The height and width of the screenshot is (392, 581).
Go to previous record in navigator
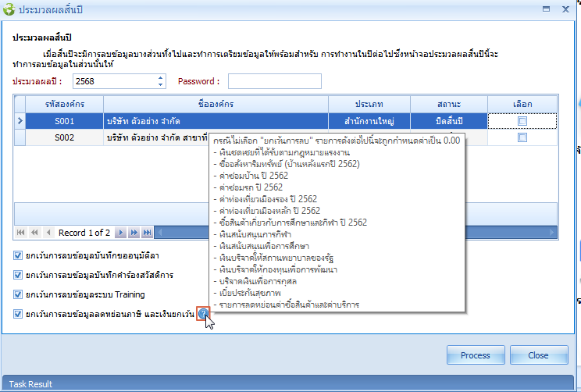tap(48, 233)
